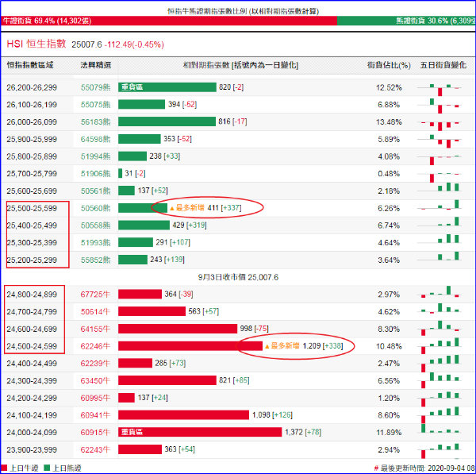Viewport: 476px width, 474px height.
Task: Click the 9月3日收市價 25,007.6 divider label
Action: 238,277
